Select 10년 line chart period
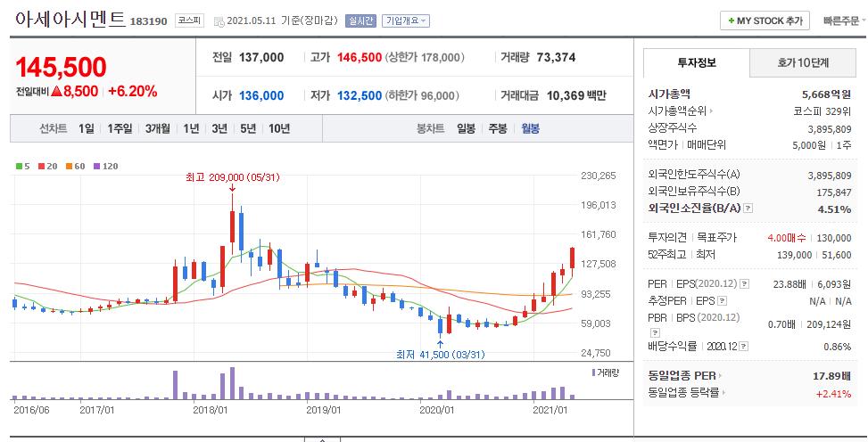Image resolution: width=868 pixels, height=442 pixels. 279,128
